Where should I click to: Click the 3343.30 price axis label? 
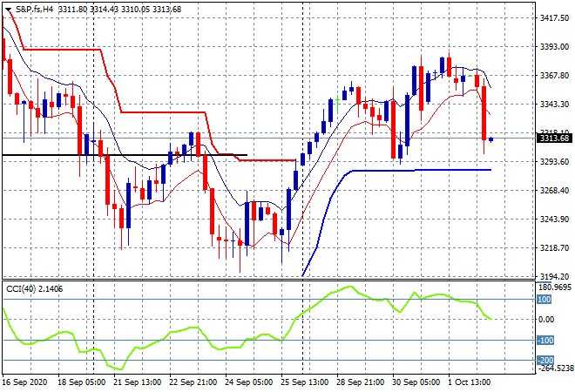pyautogui.click(x=554, y=105)
